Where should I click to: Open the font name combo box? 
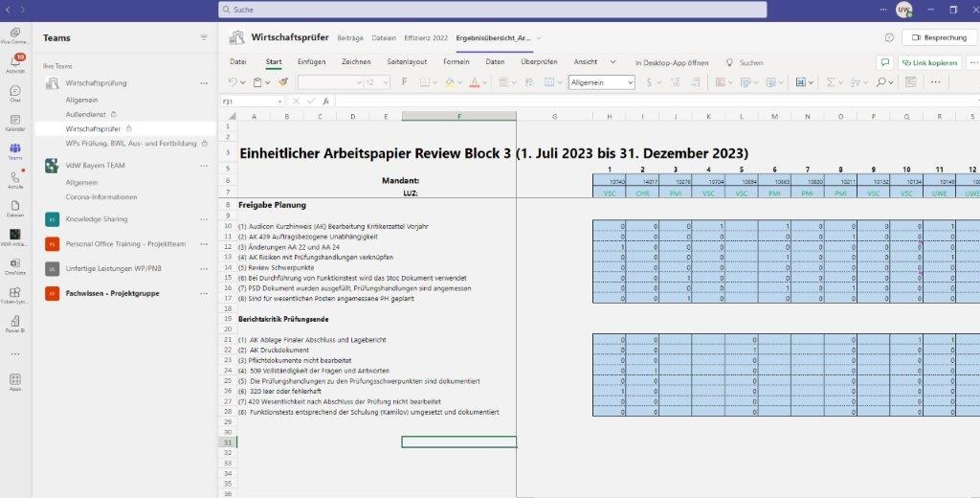click(x=330, y=82)
